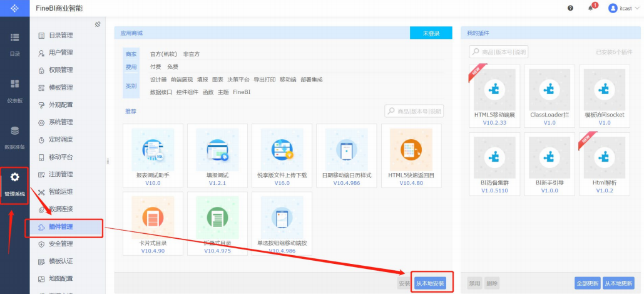The image size is (644, 294).
Task: Select 单选按钮组移动端按 plugin card
Action: tap(282, 223)
